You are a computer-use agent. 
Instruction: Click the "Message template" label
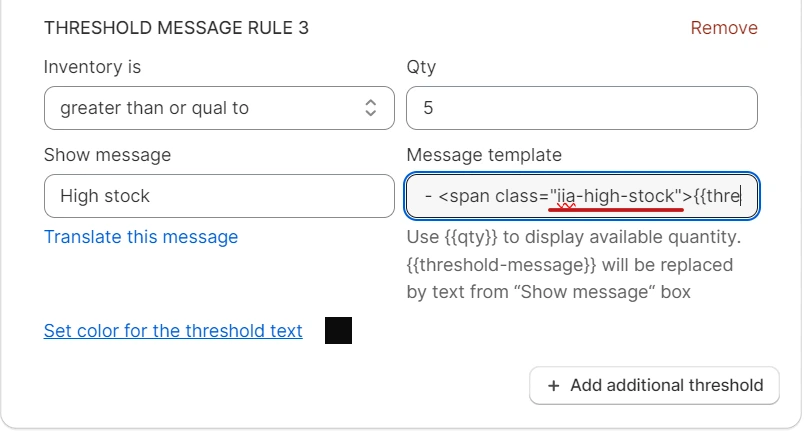pyautogui.click(x=484, y=155)
